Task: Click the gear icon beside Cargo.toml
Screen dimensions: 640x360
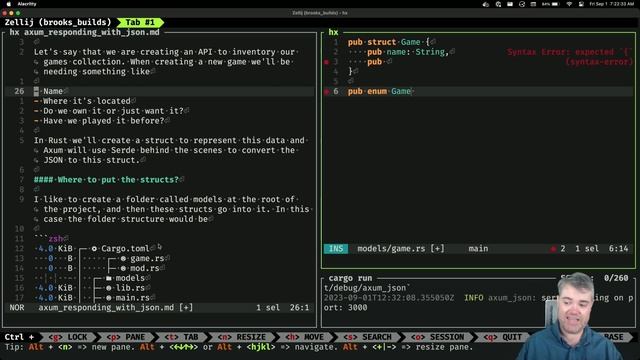Action: click(94, 249)
